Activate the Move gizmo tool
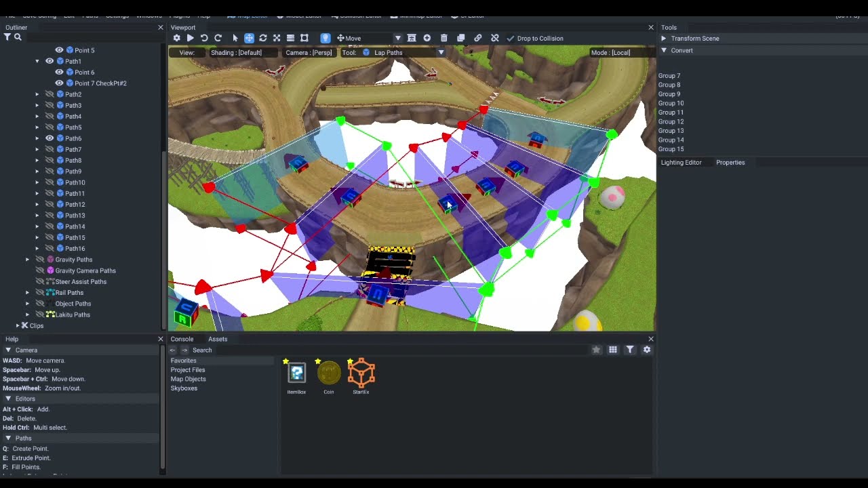Image resolution: width=868 pixels, height=488 pixels. [249, 39]
